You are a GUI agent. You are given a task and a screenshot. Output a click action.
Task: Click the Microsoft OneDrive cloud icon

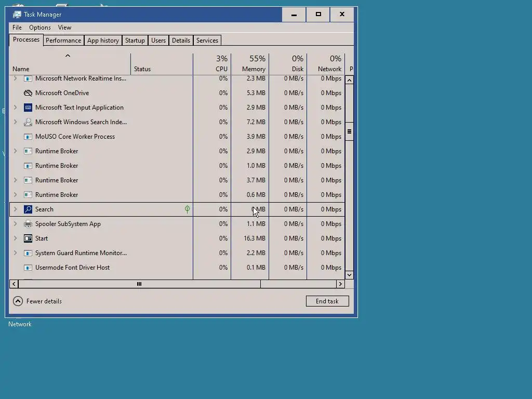coord(28,93)
